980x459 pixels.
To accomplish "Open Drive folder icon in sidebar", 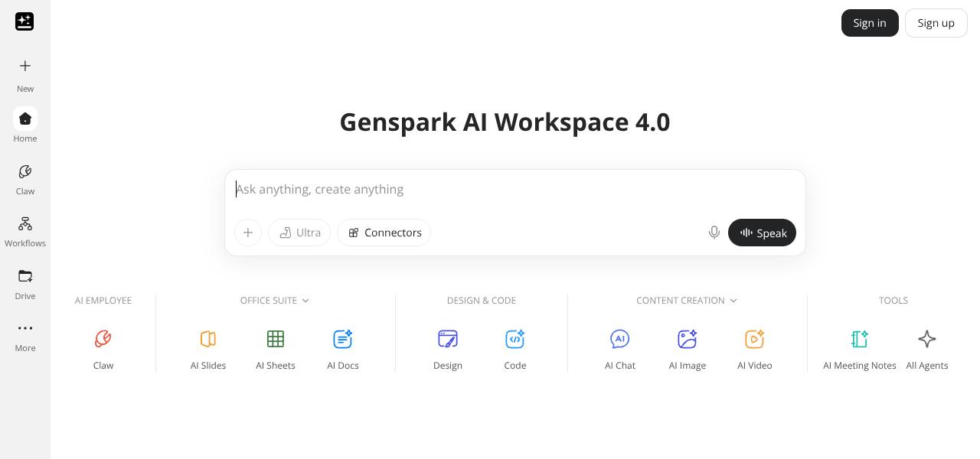I will [x=25, y=276].
